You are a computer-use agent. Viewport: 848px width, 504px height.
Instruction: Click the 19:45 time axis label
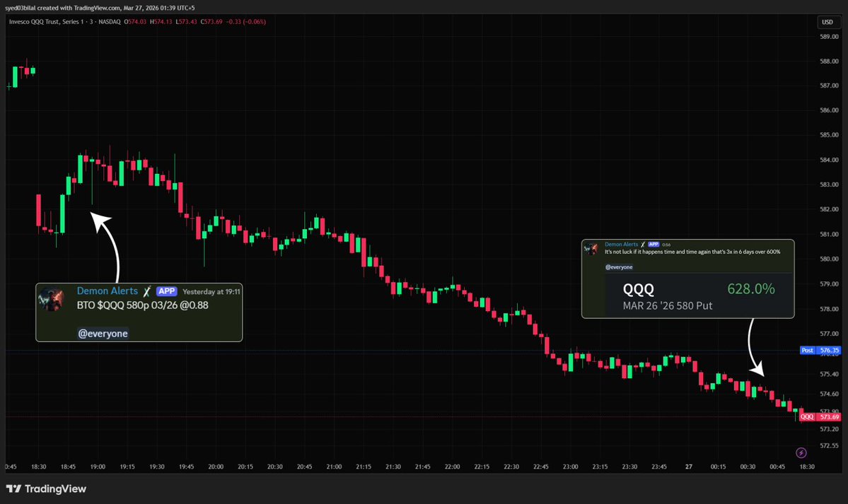[x=187, y=467]
